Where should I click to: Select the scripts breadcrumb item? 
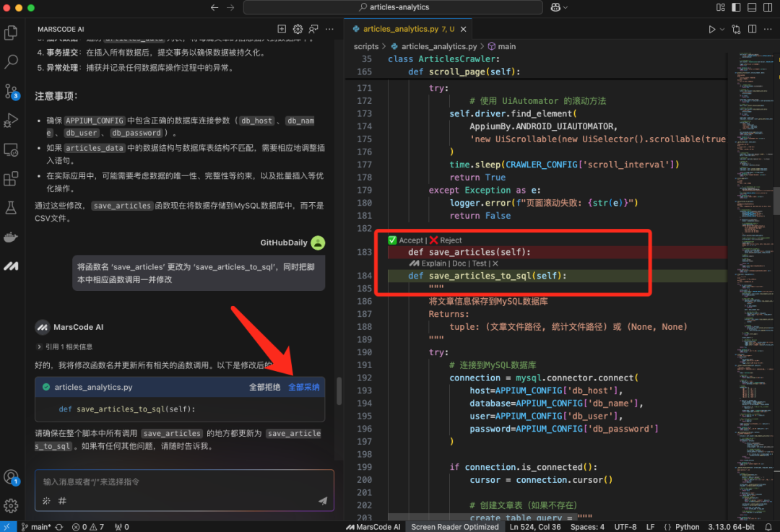pos(366,46)
